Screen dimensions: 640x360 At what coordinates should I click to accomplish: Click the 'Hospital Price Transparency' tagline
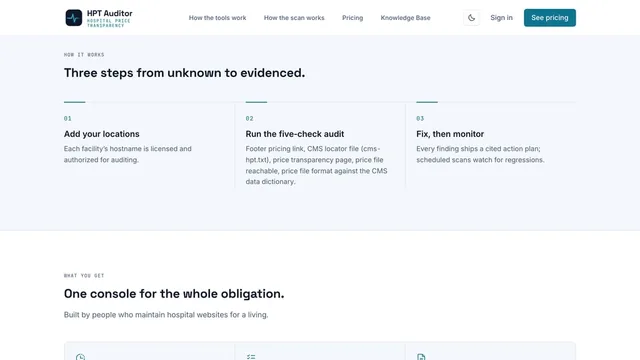tap(109, 23)
